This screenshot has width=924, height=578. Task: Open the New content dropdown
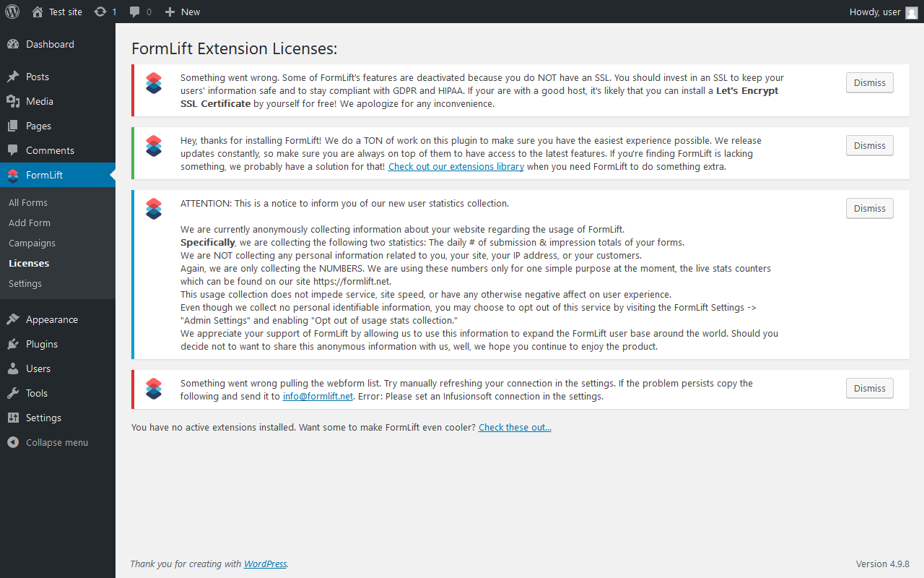tap(183, 12)
